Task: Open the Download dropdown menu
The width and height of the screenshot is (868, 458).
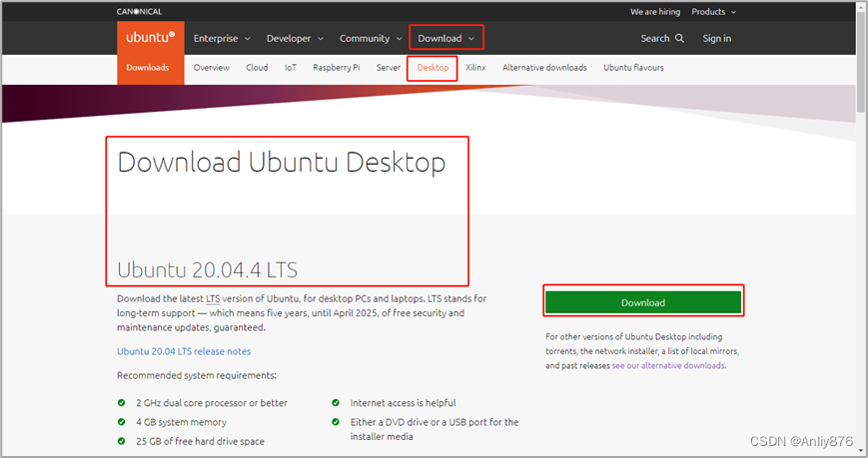Action: (x=445, y=38)
